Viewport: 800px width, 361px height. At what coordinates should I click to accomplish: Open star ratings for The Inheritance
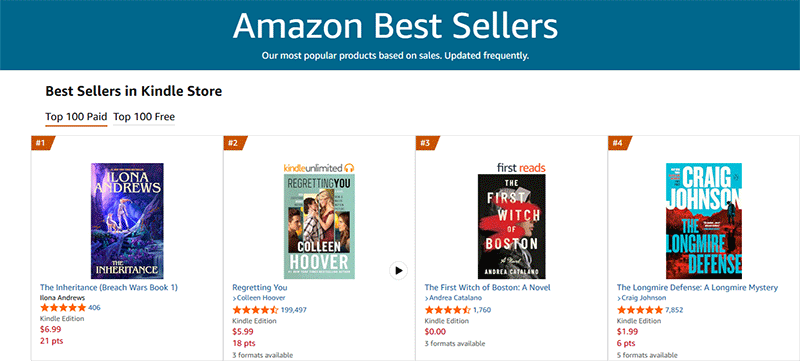[63, 307]
